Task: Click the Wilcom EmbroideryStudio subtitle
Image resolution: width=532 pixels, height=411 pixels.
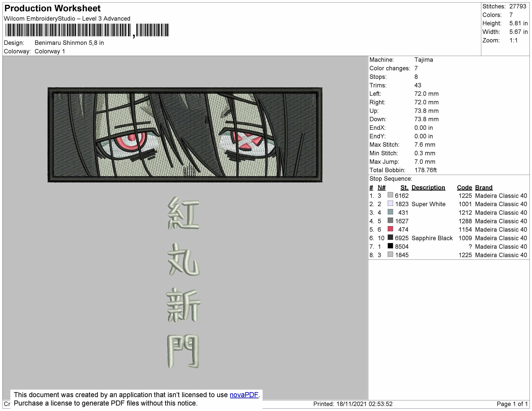Action: pos(67,19)
